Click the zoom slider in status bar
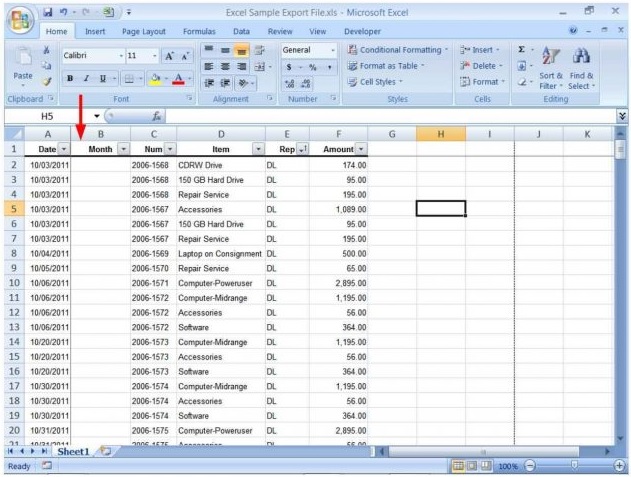Image resolution: width=631 pixels, height=477 pixels. pyautogui.click(x=574, y=466)
